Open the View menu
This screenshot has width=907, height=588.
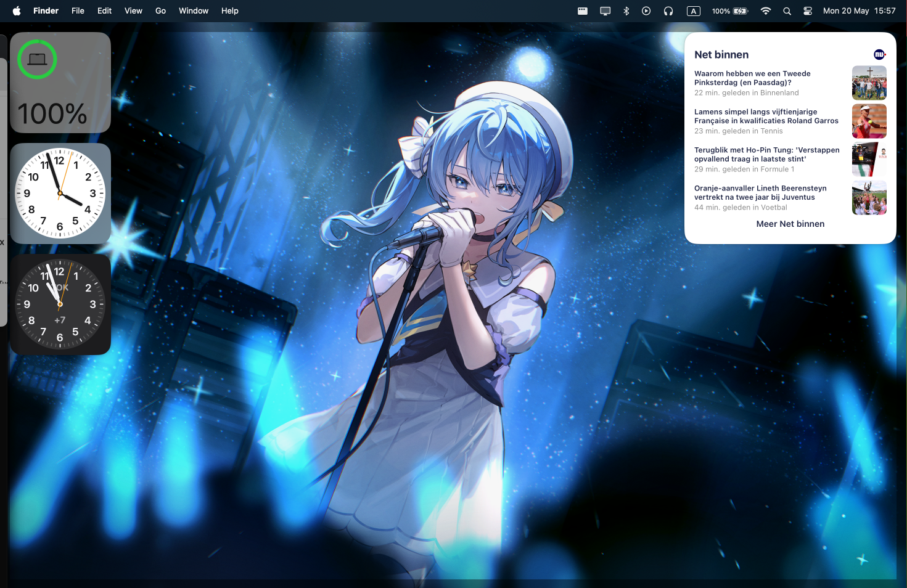pyautogui.click(x=133, y=10)
